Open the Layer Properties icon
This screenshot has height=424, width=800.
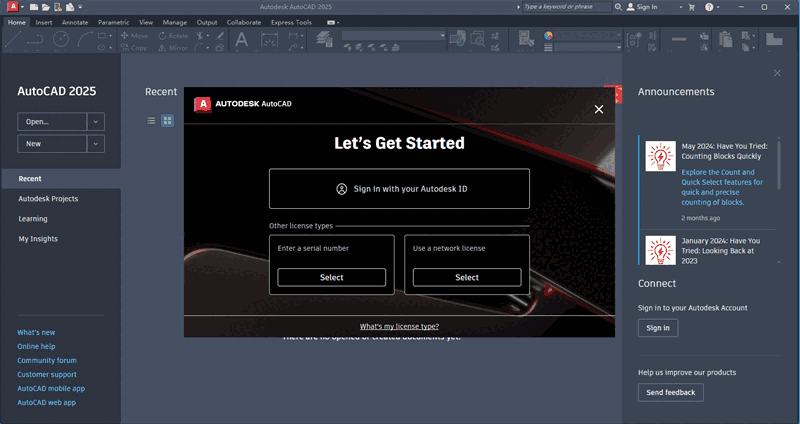pyautogui.click(x=324, y=39)
